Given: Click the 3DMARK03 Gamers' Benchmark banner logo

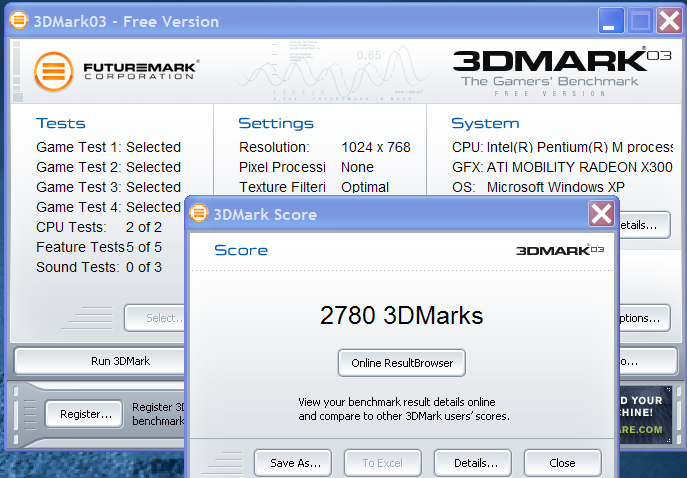Looking at the screenshot, I should pyautogui.click(x=562, y=72).
